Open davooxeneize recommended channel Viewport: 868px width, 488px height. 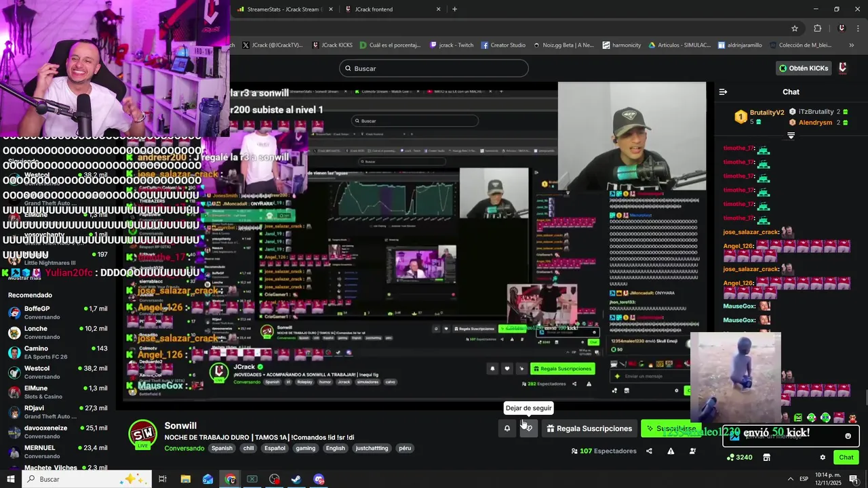point(58,432)
